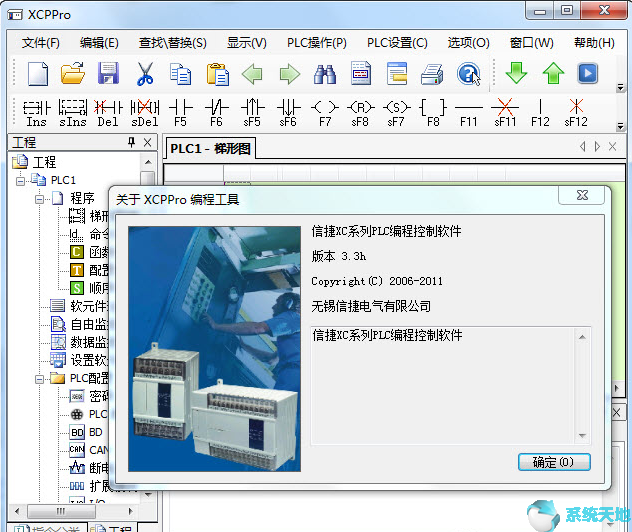632x532 pixels.
Task: Insert set coil sF7
Action: (396, 113)
